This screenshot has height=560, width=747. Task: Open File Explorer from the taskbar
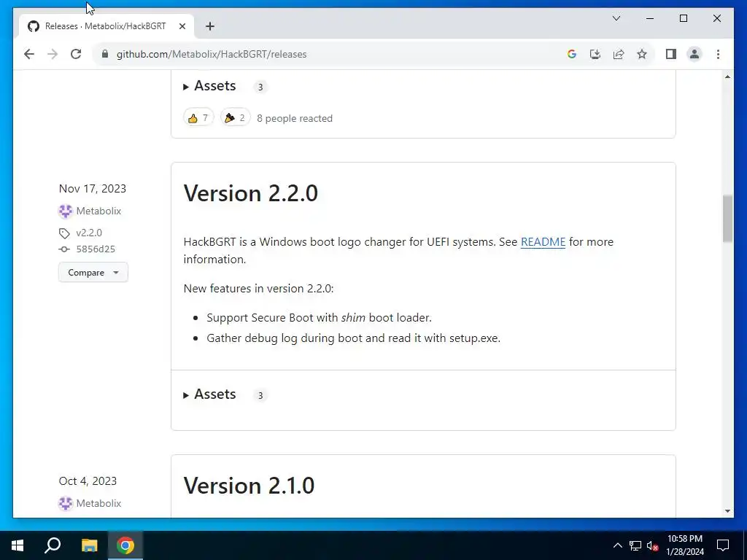[89, 545]
